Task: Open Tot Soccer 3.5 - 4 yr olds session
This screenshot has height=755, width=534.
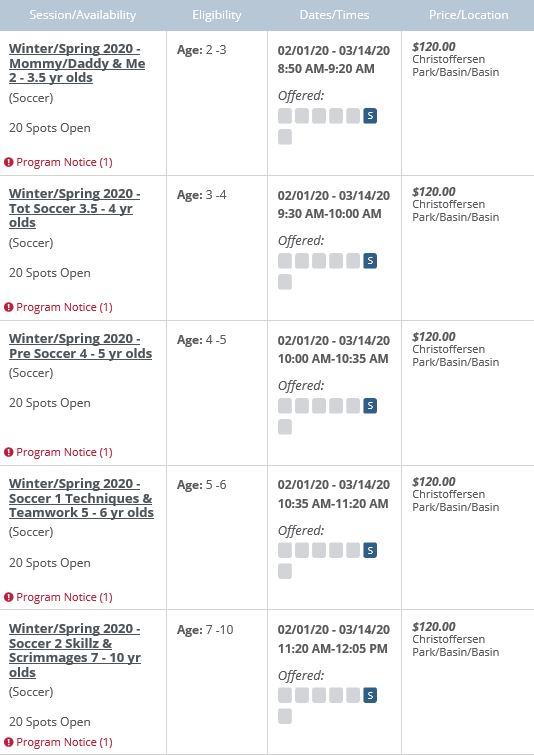Action: click(x=75, y=208)
